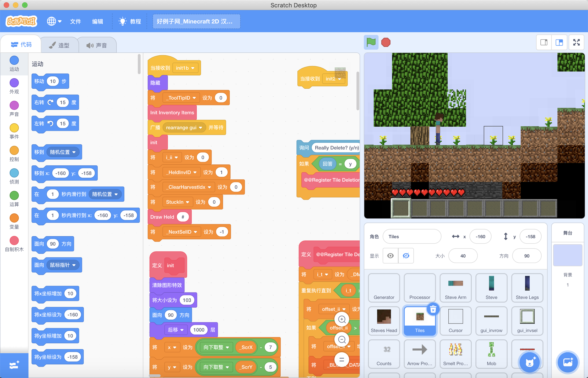Select the Steves Head sprite
The image size is (588, 378).
point(384,321)
